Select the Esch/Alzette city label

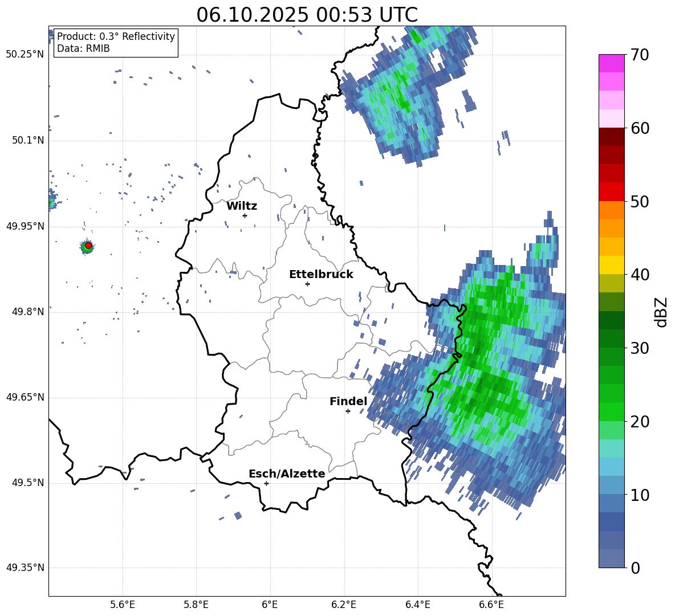[x=287, y=474]
